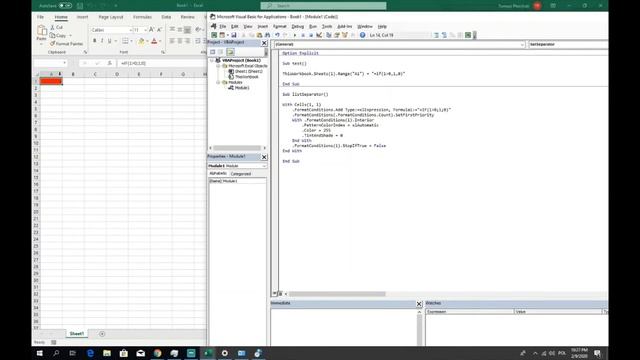The width and height of the screenshot is (640, 360).
Task: Select Module1 in project tree
Action: pos(239,88)
